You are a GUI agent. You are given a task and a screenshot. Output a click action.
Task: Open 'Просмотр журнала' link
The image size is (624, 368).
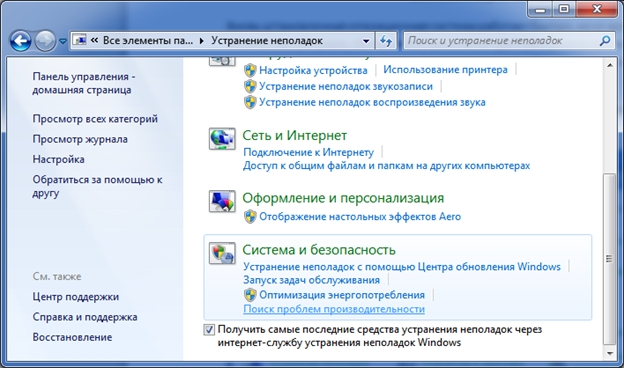pos(80,139)
